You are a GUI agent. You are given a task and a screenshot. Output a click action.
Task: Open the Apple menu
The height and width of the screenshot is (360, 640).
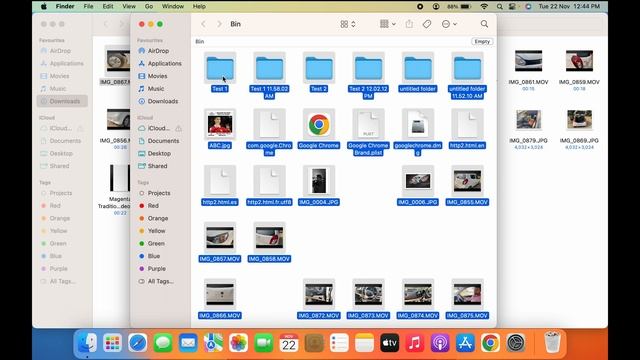pos(44,6)
